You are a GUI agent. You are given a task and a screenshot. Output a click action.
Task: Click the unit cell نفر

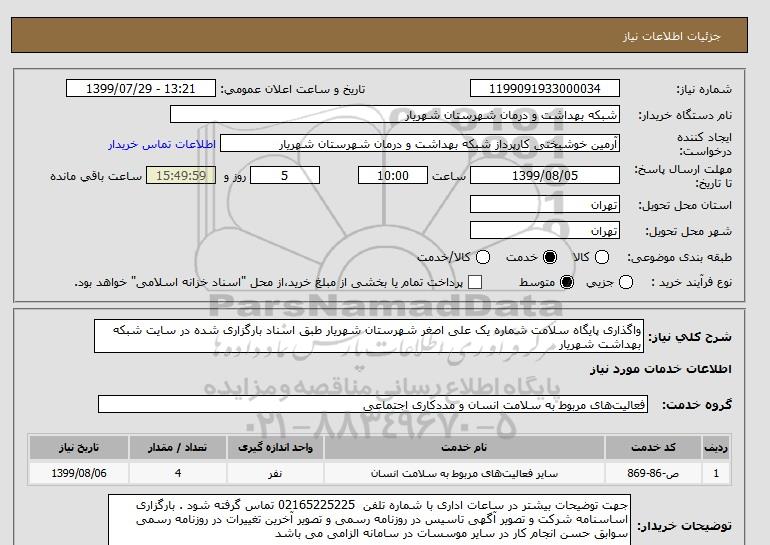click(x=275, y=473)
